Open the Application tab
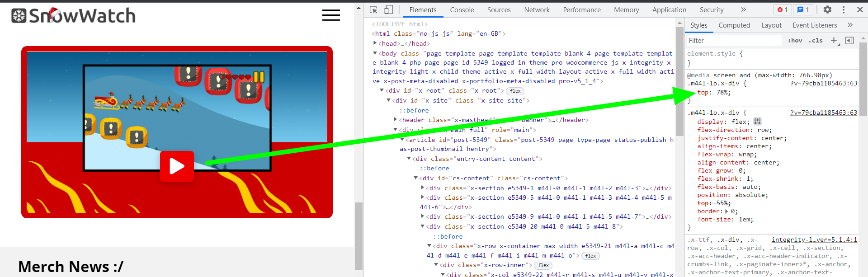 (x=669, y=10)
